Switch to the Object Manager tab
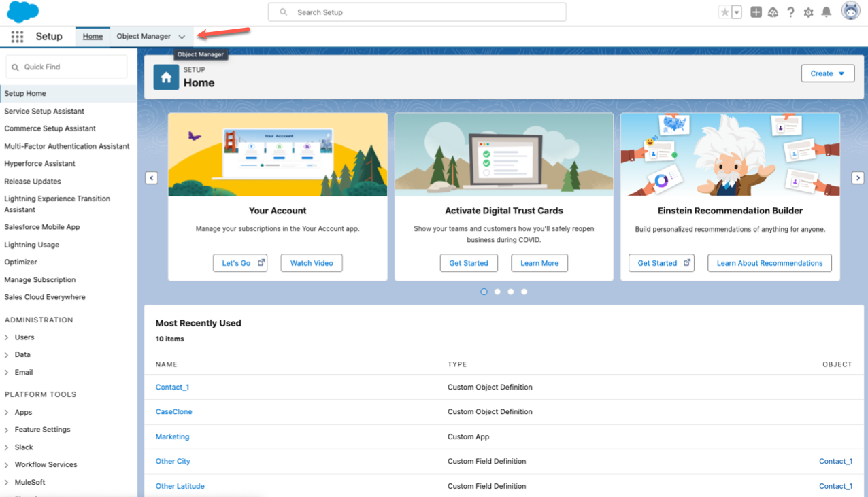 [144, 37]
